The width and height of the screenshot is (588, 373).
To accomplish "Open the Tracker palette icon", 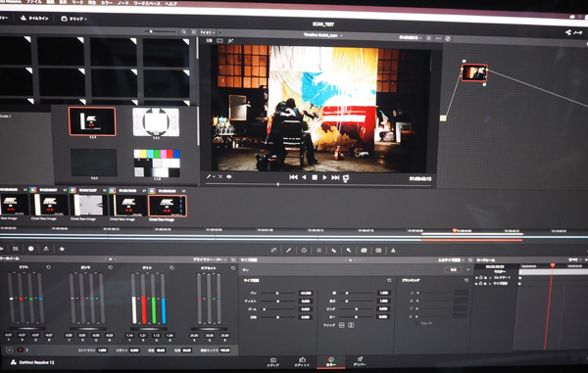I will tap(318, 251).
